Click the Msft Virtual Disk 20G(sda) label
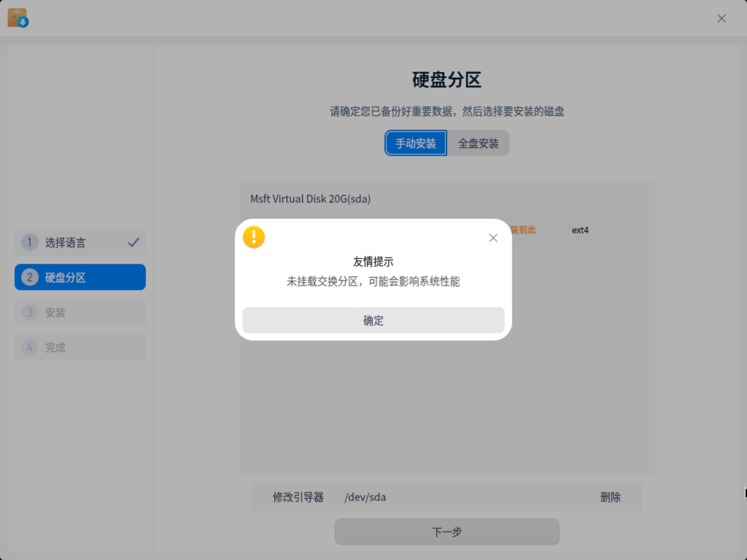Screen dimensions: 747x560 click(x=310, y=199)
